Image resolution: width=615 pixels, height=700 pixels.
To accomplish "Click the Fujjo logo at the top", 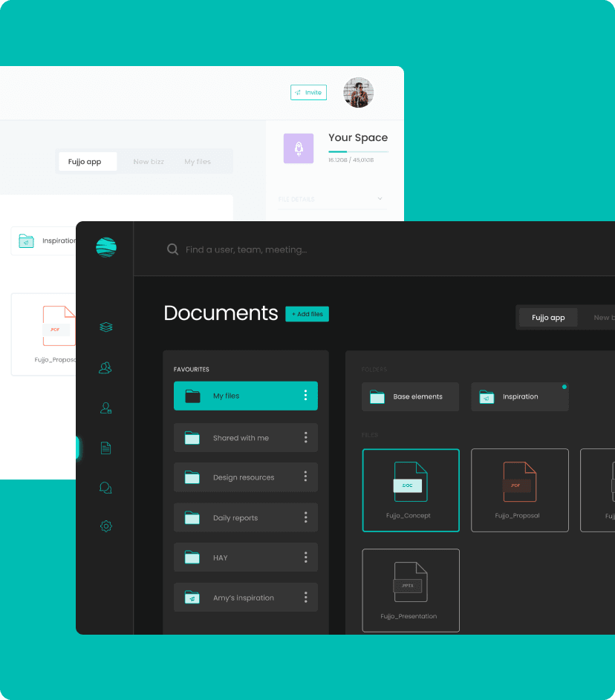I will tap(105, 247).
